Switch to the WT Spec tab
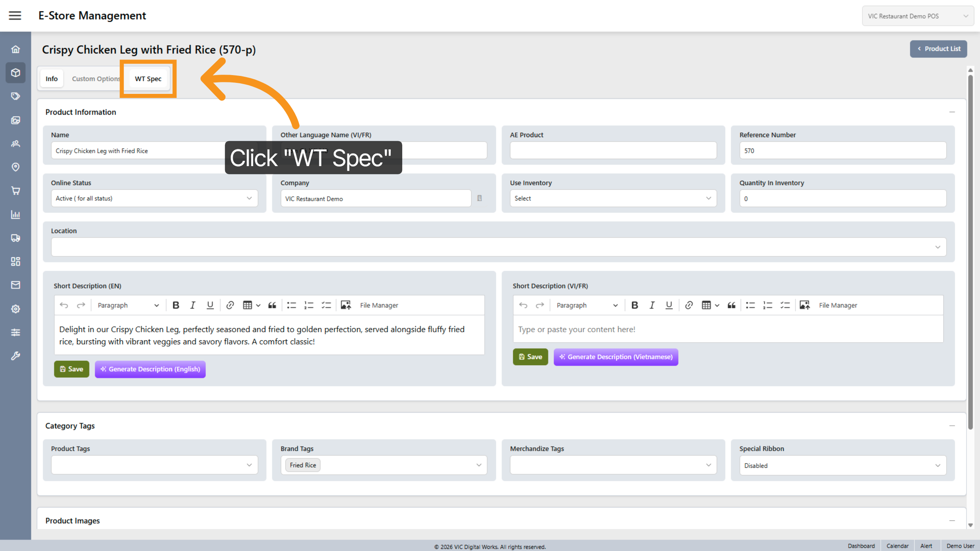The width and height of the screenshot is (980, 551). (x=148, y=79)
